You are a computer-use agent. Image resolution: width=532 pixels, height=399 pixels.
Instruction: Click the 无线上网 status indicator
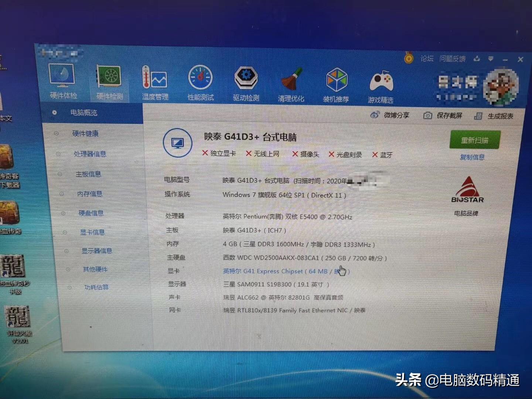click(263, 153)
